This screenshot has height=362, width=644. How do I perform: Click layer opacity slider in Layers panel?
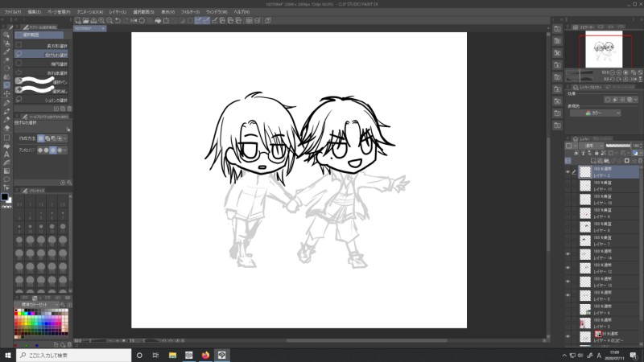[x=618, y=146]
